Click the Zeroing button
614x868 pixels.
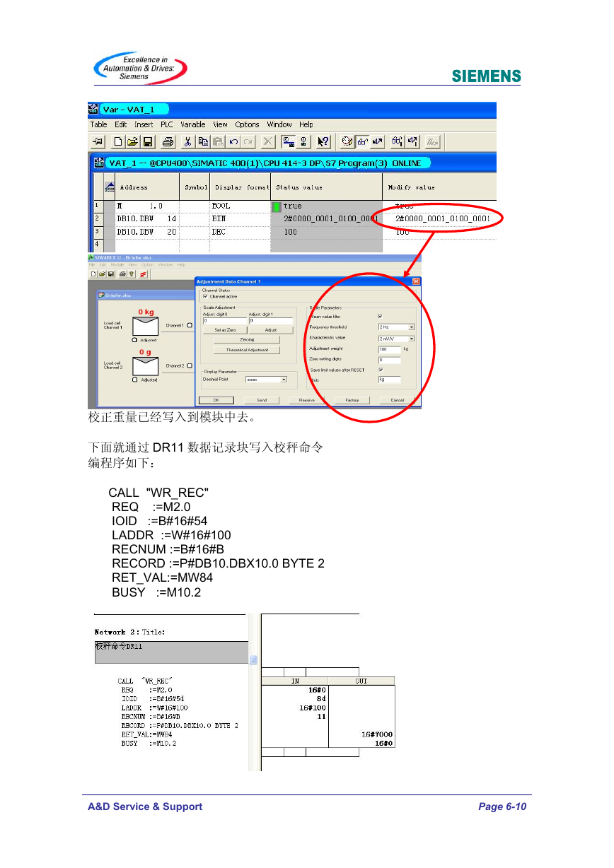[x=247, y=340]
